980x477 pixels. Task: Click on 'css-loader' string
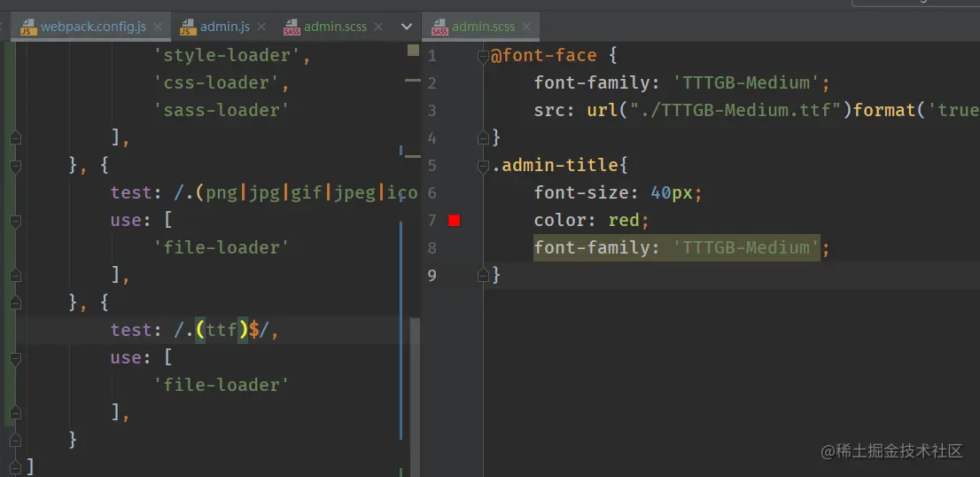coord(217,83)
